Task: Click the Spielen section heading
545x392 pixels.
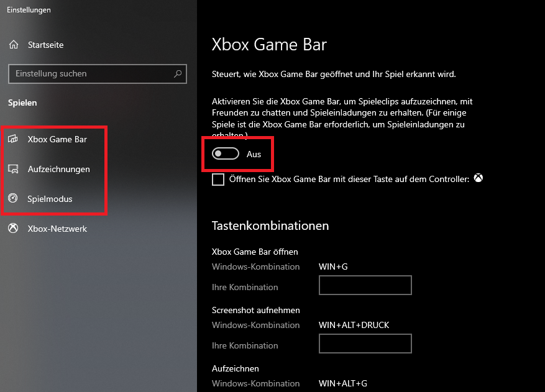Action: 22,103
